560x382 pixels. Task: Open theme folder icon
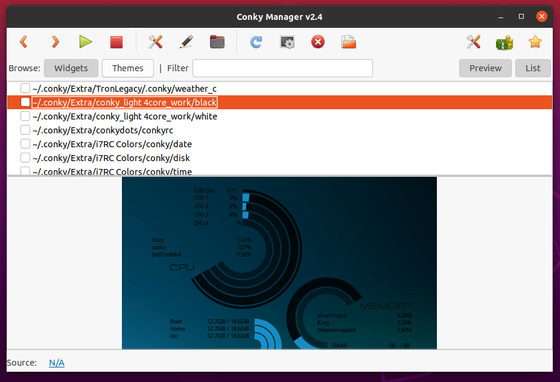pyautogui.click(x=217, y=42)
